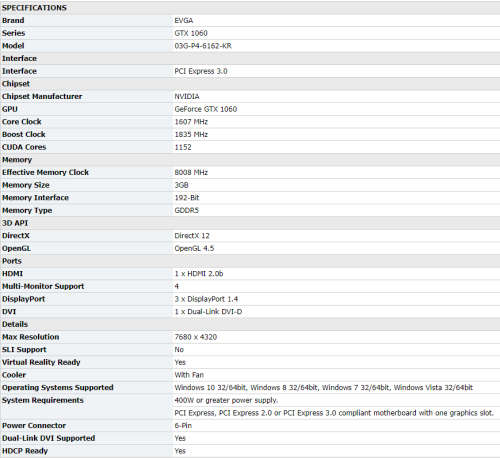Click the 8008 MHz memory clock value
Screen dimensions: 500x458
click(x=191, y=172)
